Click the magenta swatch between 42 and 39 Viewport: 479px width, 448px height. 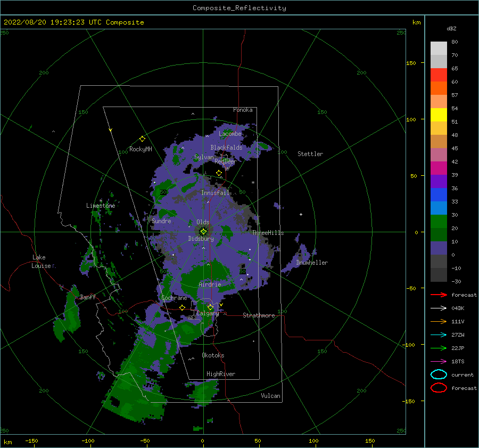pyautogui.click(x=439, y=168)
